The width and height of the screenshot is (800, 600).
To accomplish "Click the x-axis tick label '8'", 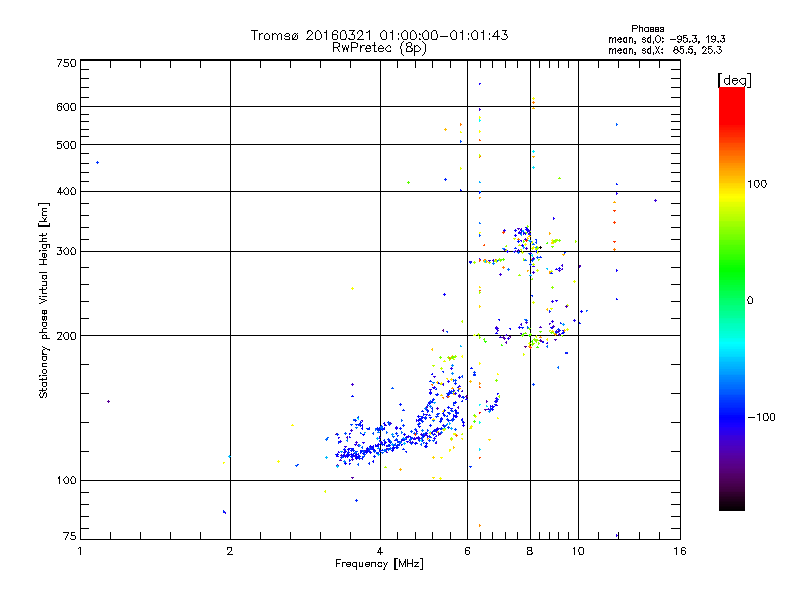I will click(530, 551).
